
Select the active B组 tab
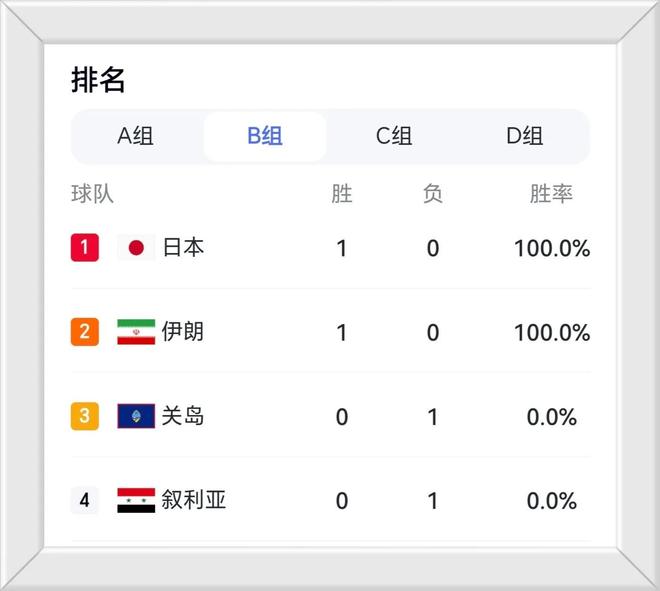pos(265,136)
